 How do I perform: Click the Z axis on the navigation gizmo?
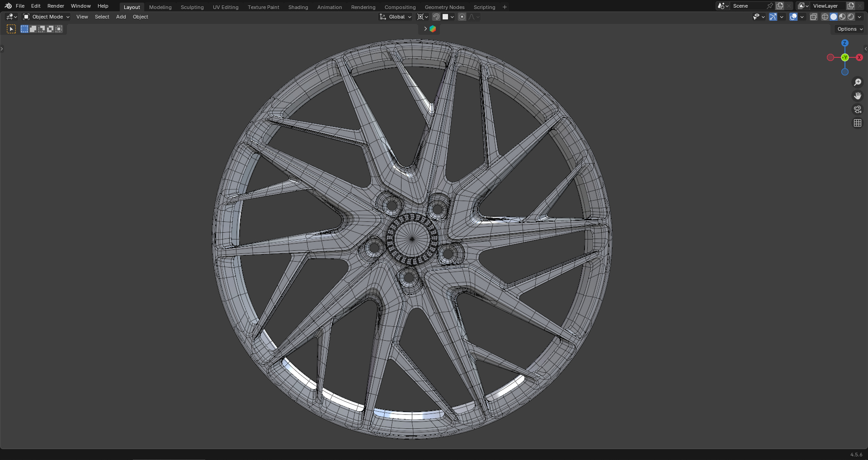point(844,43)
